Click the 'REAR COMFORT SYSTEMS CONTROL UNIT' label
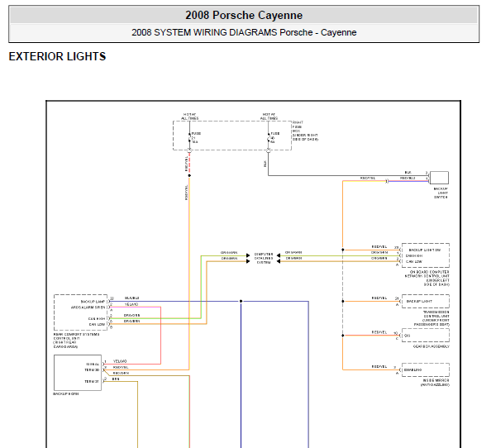 [x=76, y=341]
